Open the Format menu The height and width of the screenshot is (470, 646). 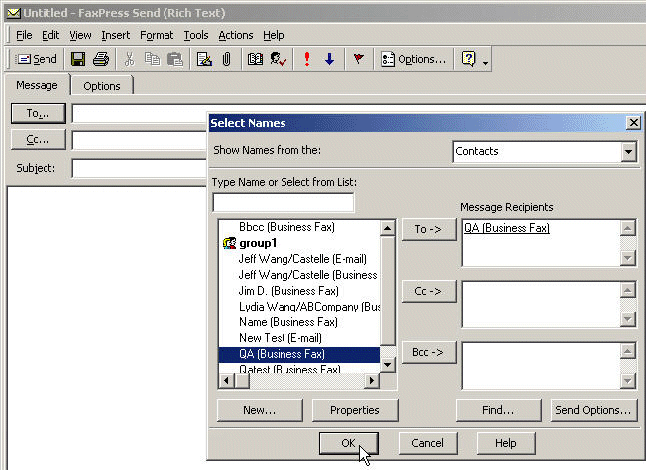click(x=156, y=35)
